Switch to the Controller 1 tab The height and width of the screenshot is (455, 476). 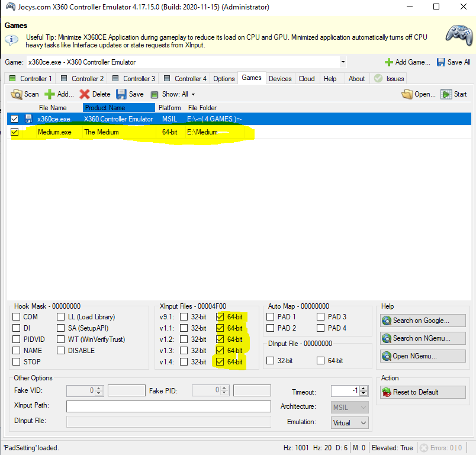30,79
